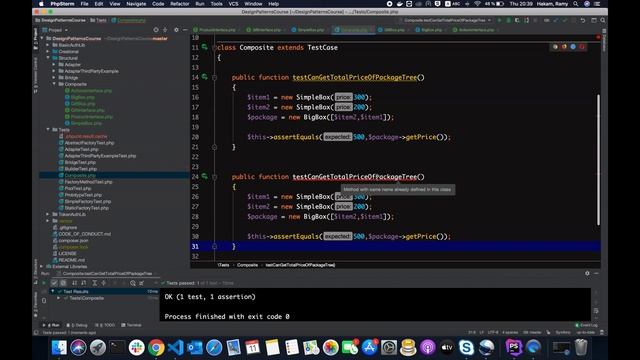
Task: Open Finder from the Dock
Action: point(59,348)
